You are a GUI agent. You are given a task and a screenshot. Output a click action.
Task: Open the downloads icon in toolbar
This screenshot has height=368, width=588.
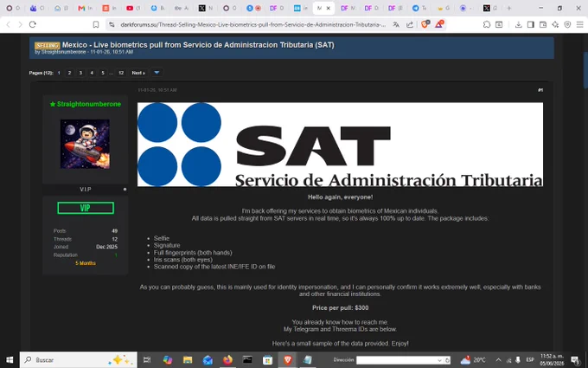click(518, 24)
